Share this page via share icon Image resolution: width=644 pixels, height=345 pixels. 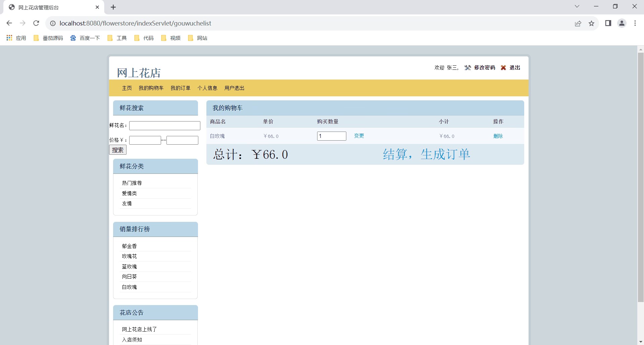(x=578, y=23)
